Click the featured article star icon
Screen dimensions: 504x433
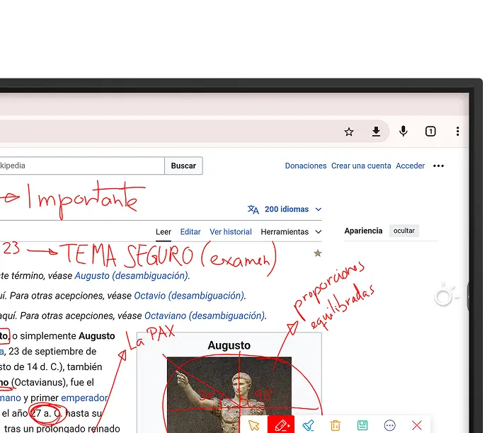tap(318, 253)
